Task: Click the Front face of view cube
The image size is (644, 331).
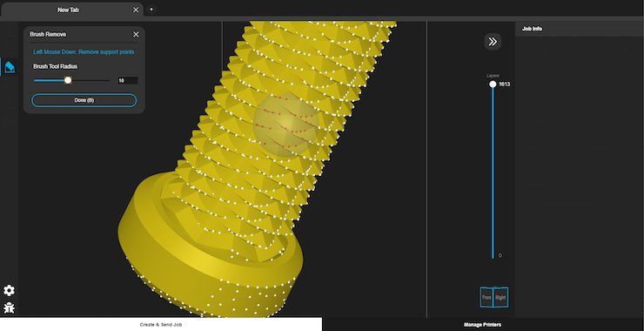Action: point(486,297)
